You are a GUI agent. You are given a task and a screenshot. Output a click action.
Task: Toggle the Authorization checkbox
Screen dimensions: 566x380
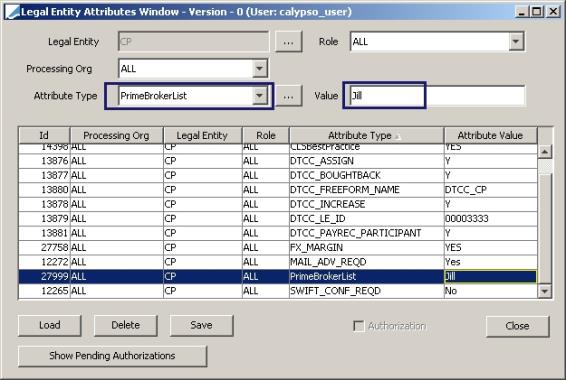coord(358,326)
